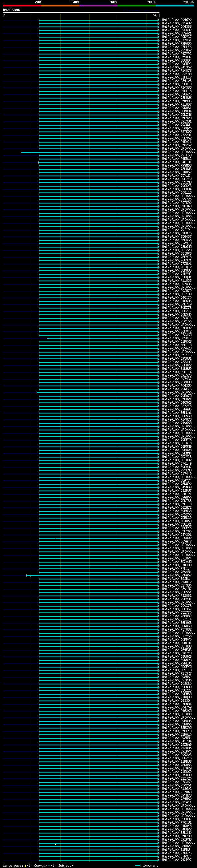This screenshot has width=197, height=868.
Task: Select hit label UniRef100_P34108
Action: pyautogui.click(x=177, y=81)
